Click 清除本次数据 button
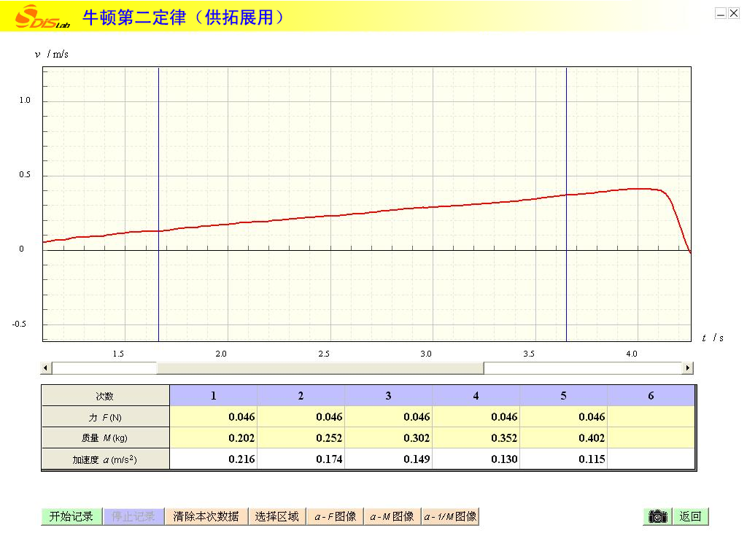The height and width of the screenshot is (560, 747). 206,516
